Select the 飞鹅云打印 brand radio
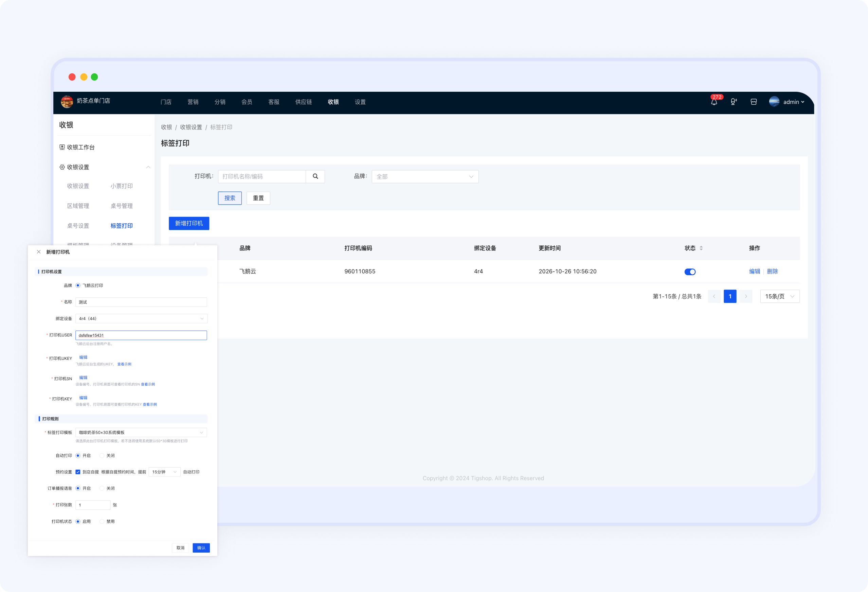The width and height of the screenshot is (868, 592). coord(78,285)
